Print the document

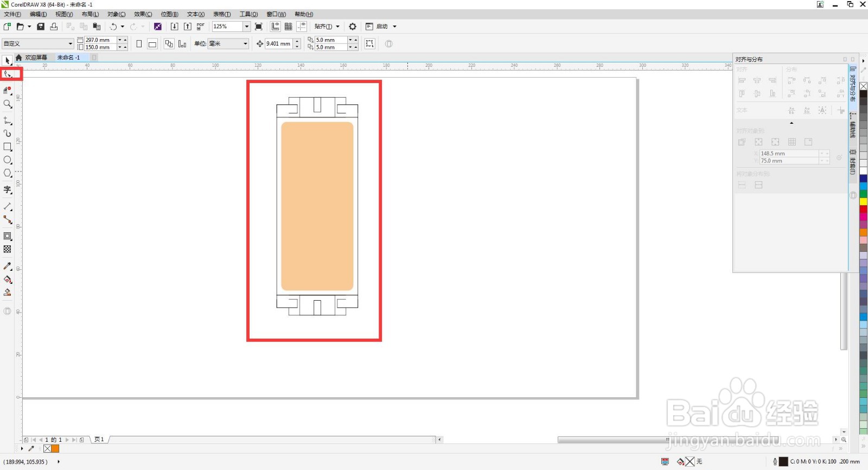pyautogui.click(x=54, y=27)
